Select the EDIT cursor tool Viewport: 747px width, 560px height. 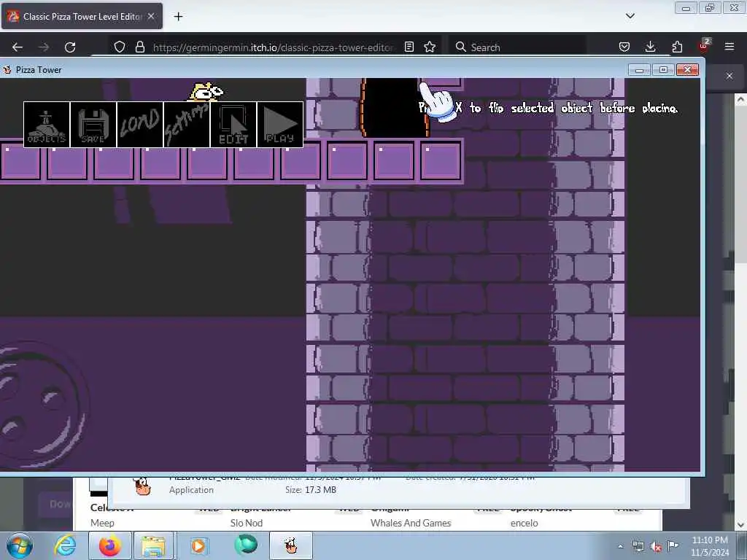pyautogui.click(x=233, y=125)
